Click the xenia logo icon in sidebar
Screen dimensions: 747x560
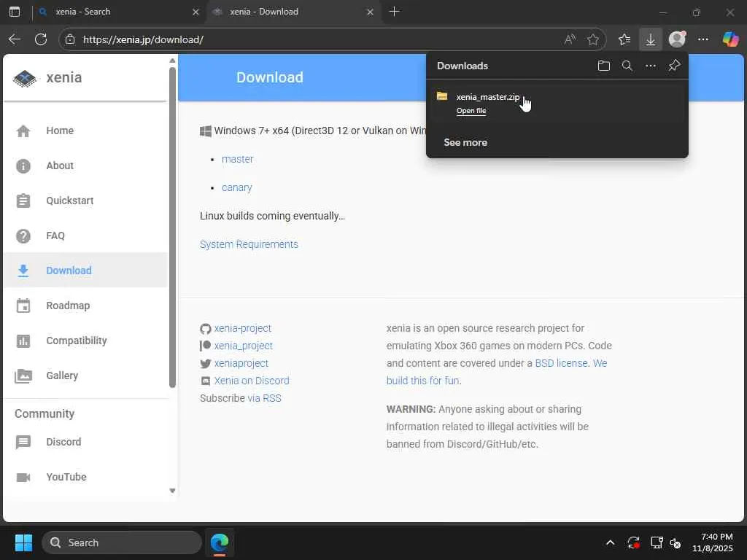click(x=24, y=78)
